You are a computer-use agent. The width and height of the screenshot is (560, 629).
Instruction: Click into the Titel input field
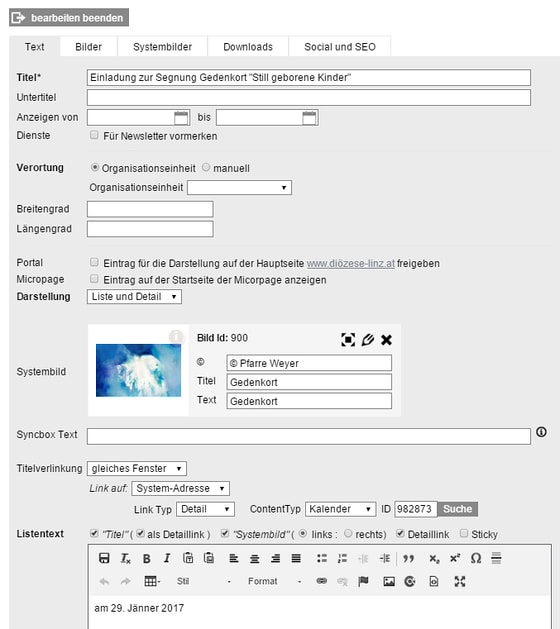tap(309, 77)
